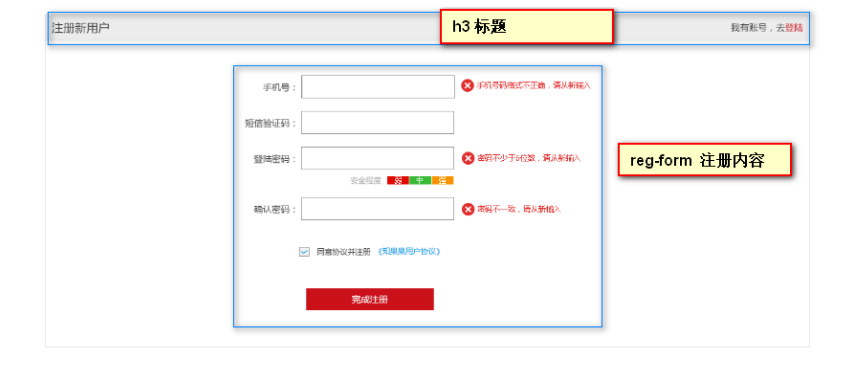Click the 安全程度 label
Screen dimensions: 863x372
pyautogui.click(x=366, y=180)
